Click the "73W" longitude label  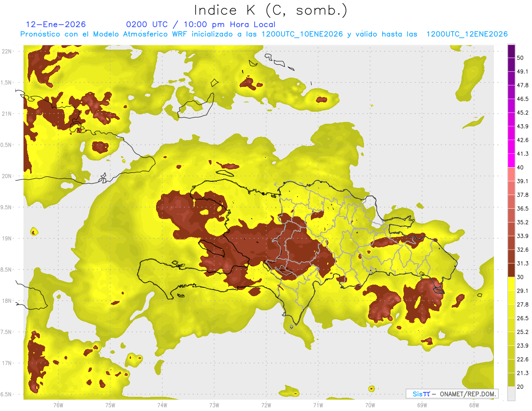214,405
